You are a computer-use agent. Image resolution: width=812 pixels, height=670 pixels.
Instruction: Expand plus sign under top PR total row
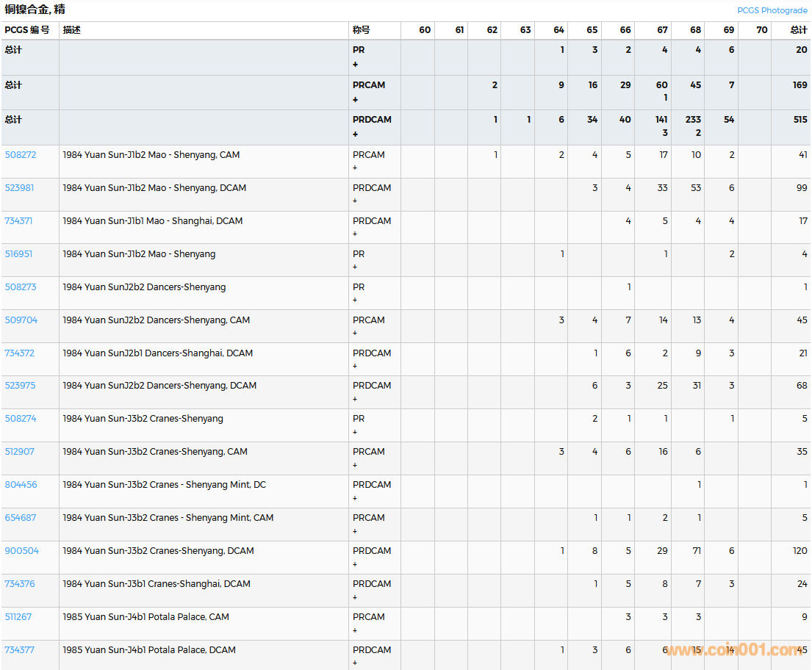(356, 65)
